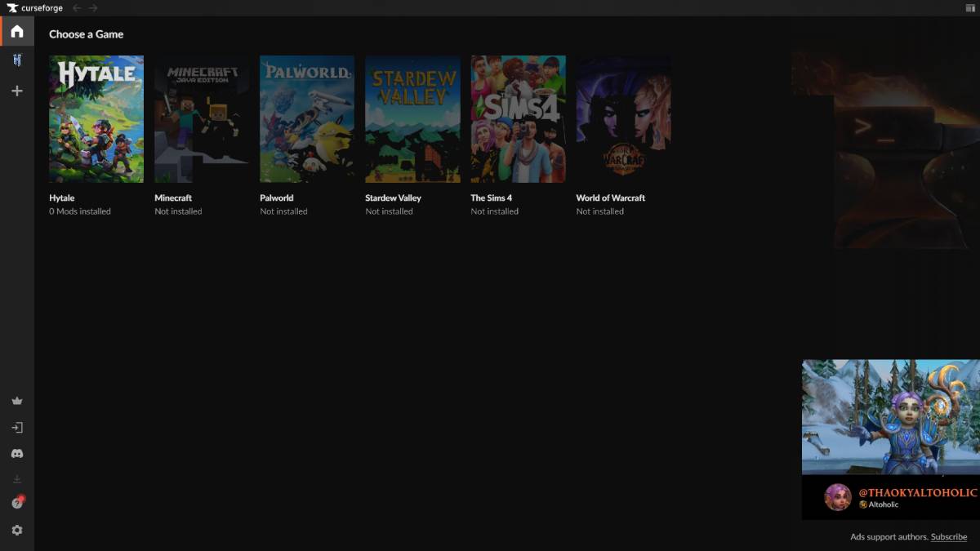Toggle the side panel layout icon
This screenshot has width=980, height=551.
(969, 8)
